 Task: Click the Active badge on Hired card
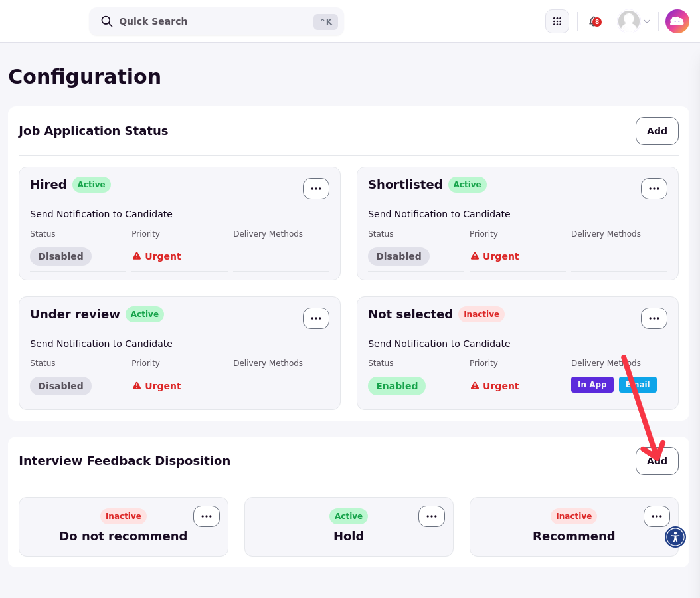coord(92,185)
